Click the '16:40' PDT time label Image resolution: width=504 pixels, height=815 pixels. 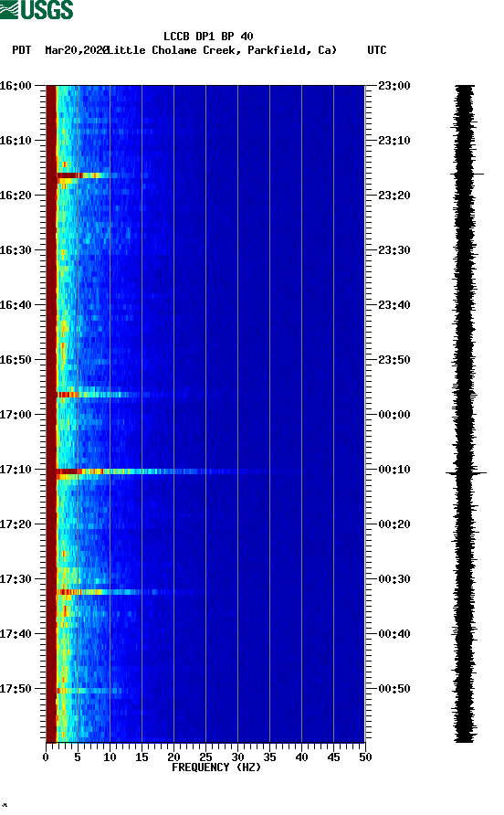(16, 305)
